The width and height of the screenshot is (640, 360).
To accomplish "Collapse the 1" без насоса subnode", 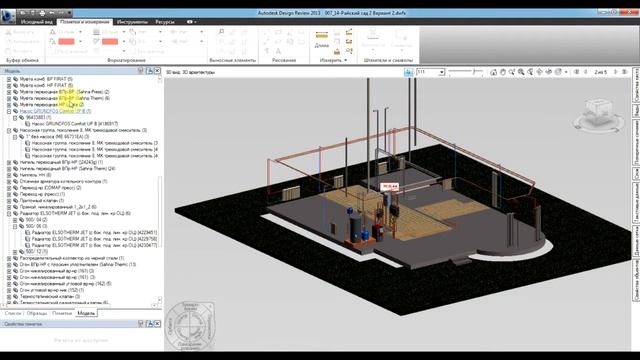I will (x=15, y=137).
